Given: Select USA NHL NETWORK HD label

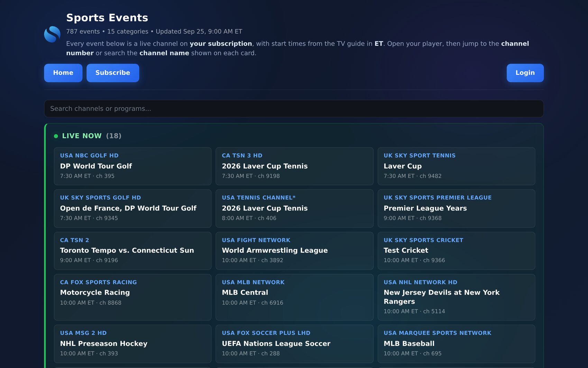Looking at the screenshot, I should [x=421, y=282].
